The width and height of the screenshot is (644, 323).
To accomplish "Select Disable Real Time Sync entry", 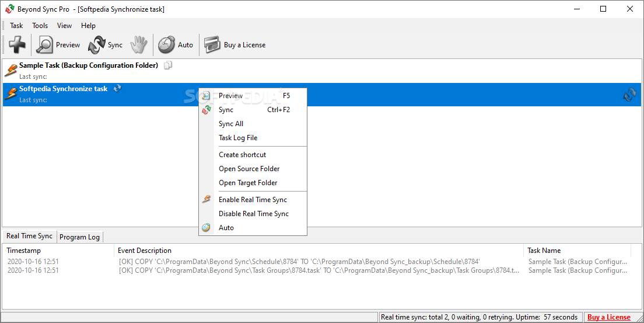I will pos(253,214).
